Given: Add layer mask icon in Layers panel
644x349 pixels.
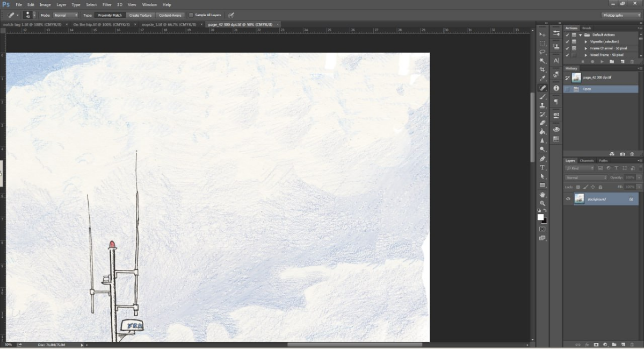Looking at the screenshot, I should [596, 345].
